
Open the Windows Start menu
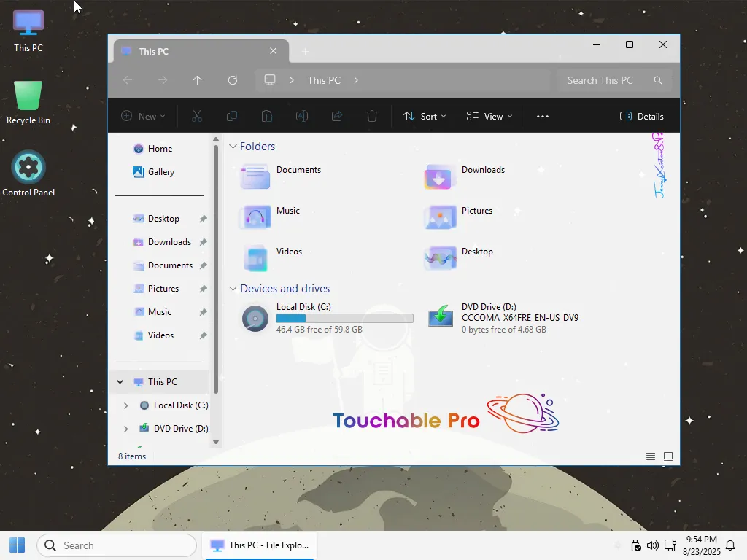[x=18, y=545]
